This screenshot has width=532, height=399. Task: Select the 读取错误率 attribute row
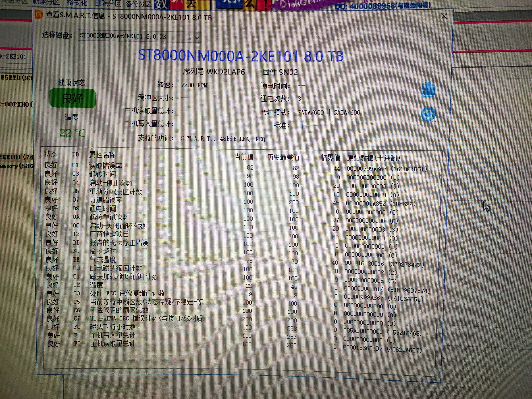point(236,167)
